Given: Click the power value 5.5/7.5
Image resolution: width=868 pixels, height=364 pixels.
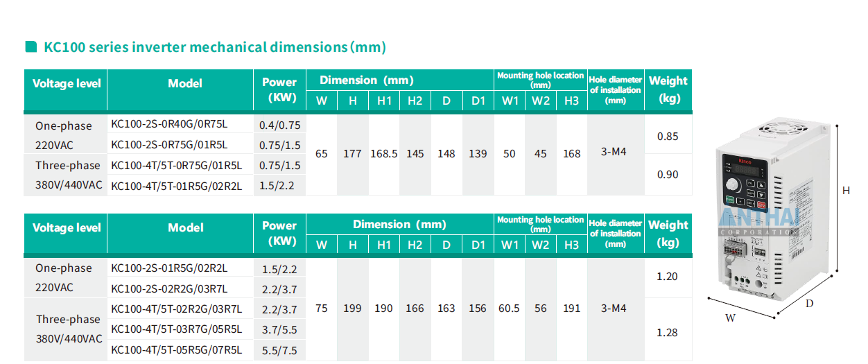Looking at the screenshot, I should (279, 351).
